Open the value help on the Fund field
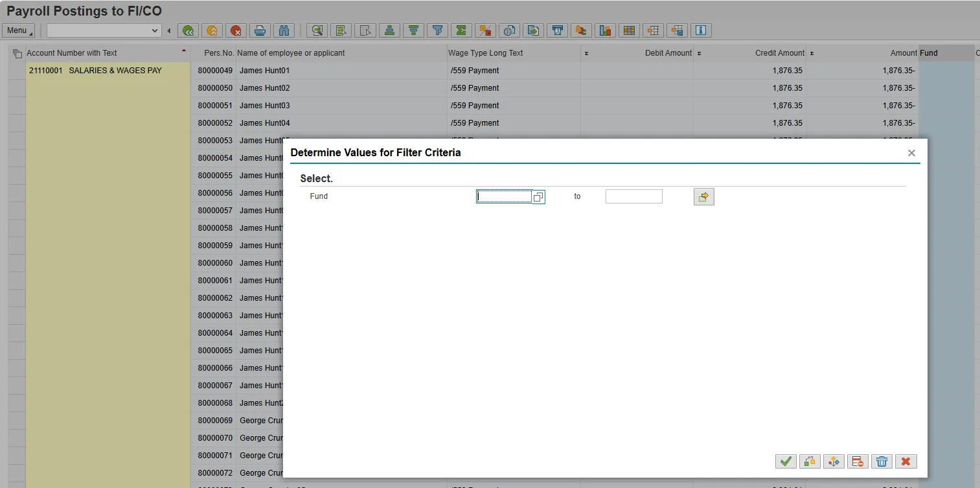980x488 pixels. pos(538,197)
